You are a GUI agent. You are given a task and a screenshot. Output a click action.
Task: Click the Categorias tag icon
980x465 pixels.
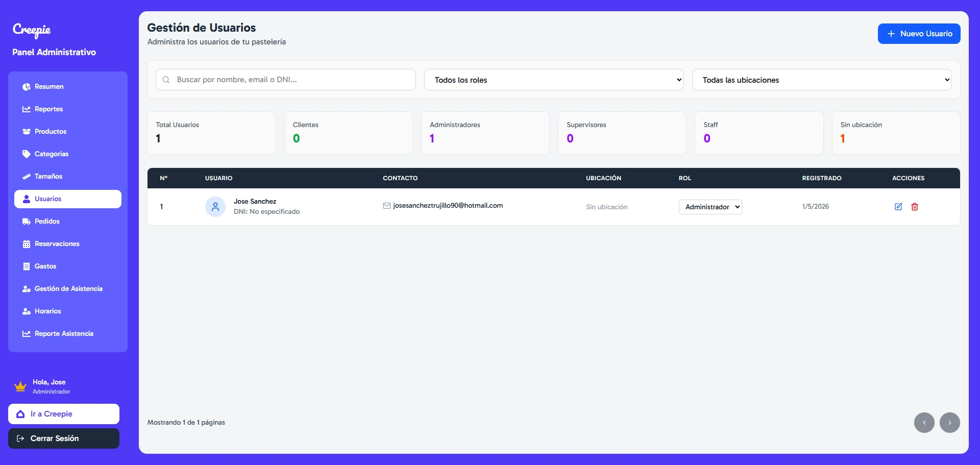coord(27,154)
